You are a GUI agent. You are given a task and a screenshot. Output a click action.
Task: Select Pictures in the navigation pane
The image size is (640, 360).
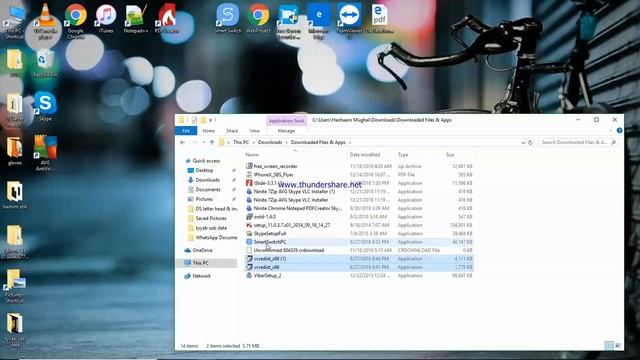pos(204,199)
